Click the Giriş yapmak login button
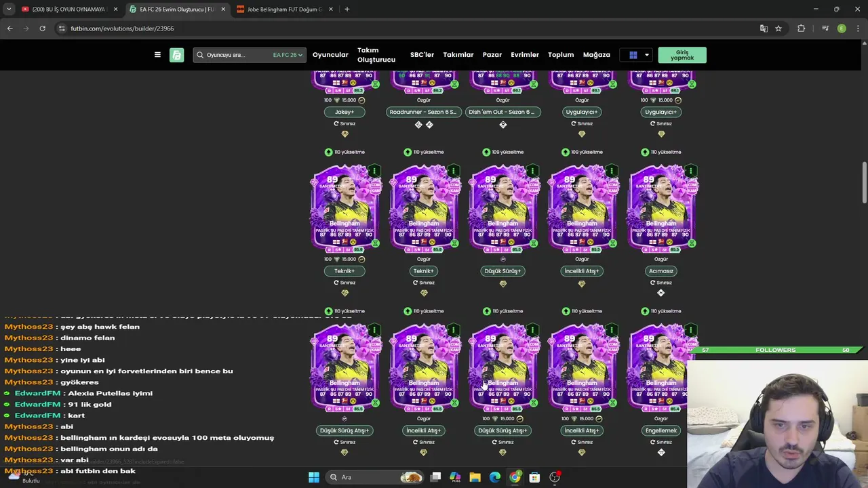This screenshot has height=488, width=868. coord(682,55)
